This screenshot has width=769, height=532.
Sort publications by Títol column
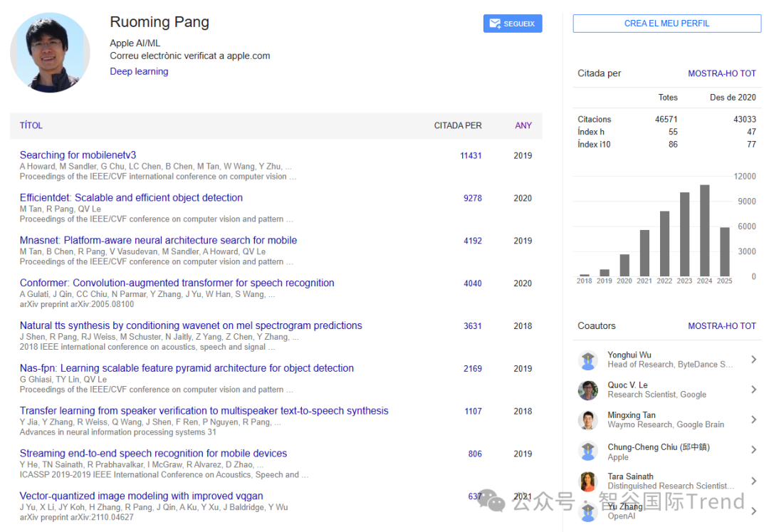click(31, 125)
